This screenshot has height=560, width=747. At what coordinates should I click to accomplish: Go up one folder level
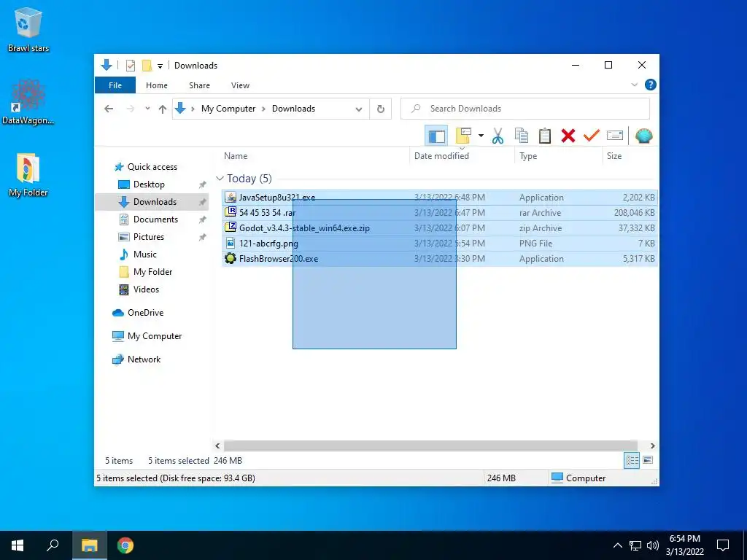[x=163, y=109]
